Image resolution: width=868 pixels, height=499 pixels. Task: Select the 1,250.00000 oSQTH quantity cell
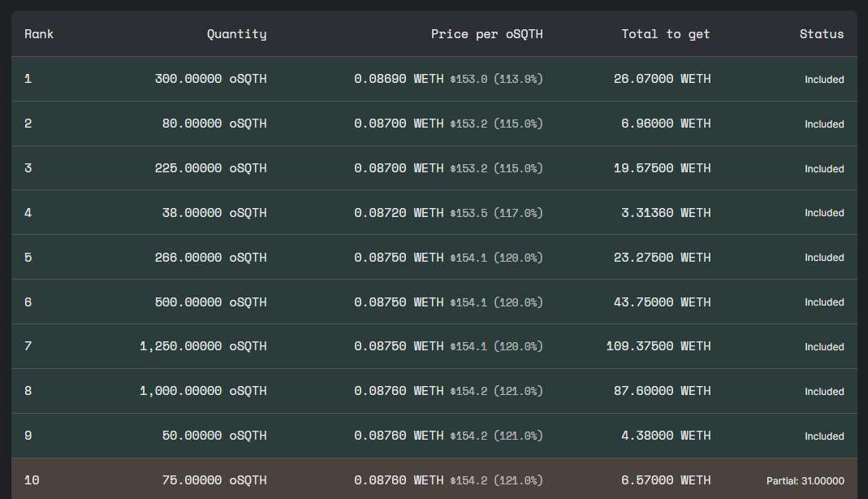click(x=203, y=347)
